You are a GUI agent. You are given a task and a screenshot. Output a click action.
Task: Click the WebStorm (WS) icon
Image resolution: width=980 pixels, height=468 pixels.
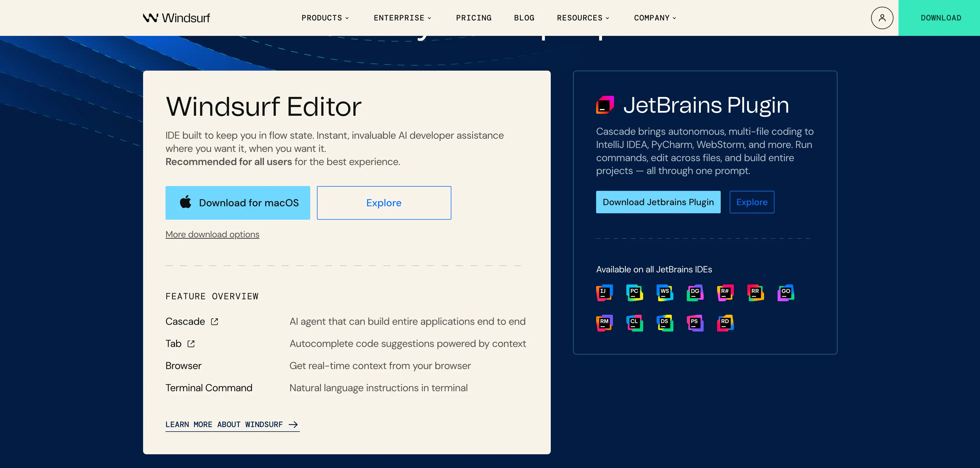(x=665, y=293)
